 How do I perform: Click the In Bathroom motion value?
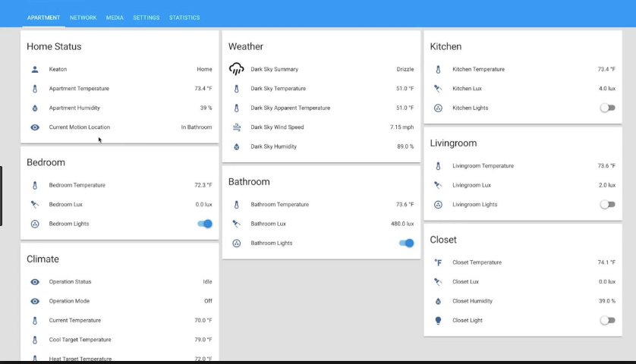point(197,127)
